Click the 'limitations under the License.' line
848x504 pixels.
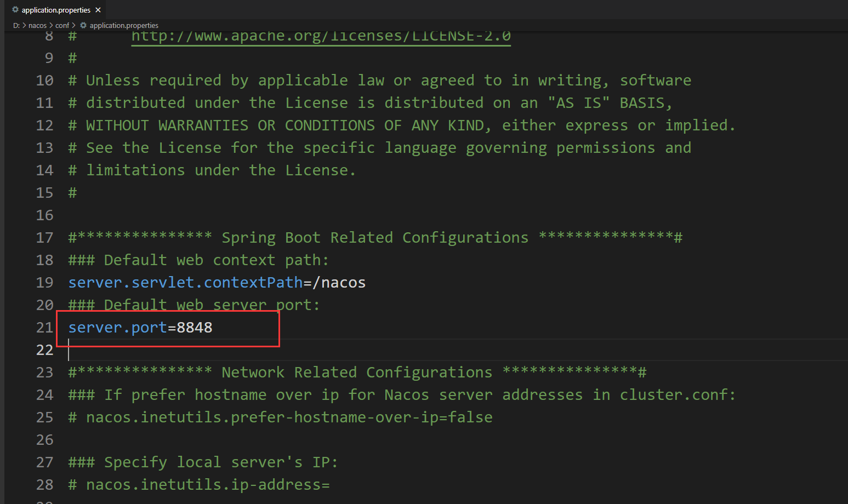212,170
